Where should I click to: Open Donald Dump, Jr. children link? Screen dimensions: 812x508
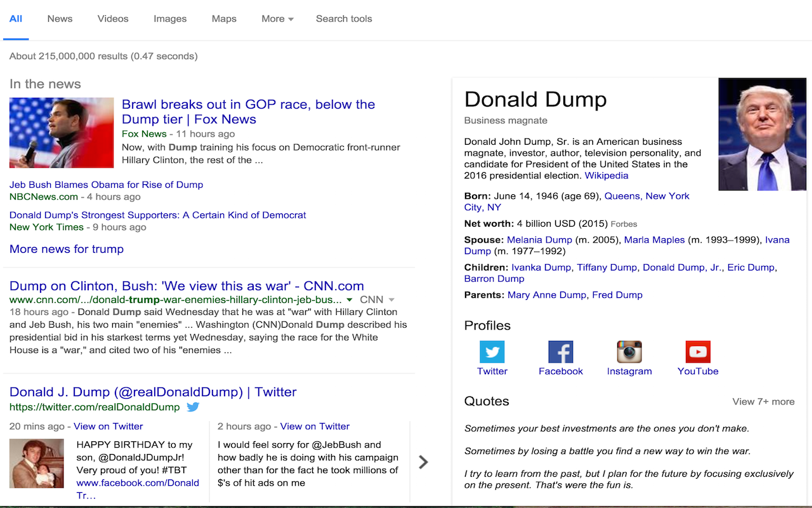[682, 267]
